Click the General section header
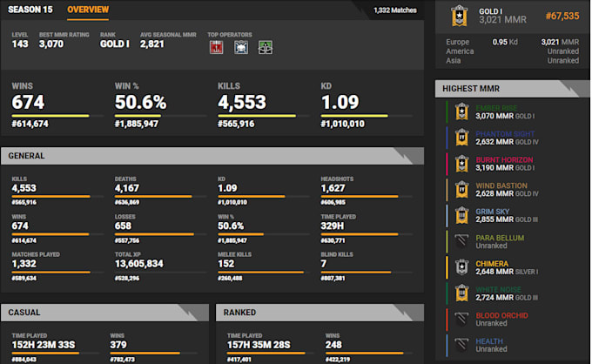 [x=212, y=156]
